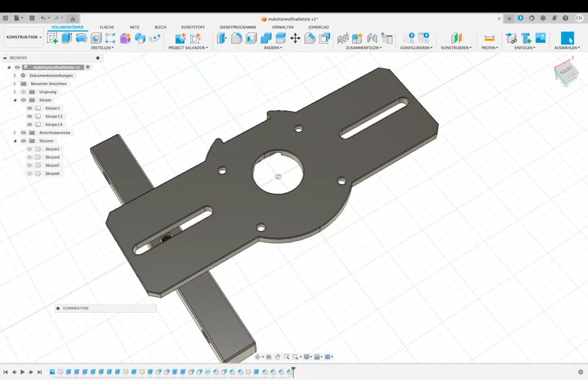Click the Insert Derive link icon
This screenshot has width=588, height=380.
pos(511,38)
